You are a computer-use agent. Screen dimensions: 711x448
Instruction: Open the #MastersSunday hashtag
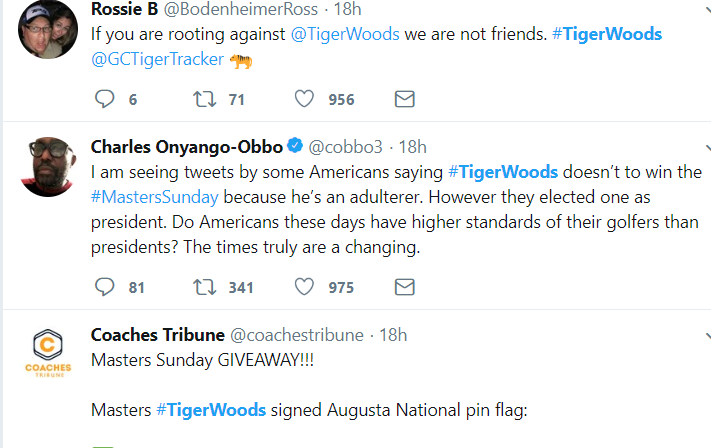click(x=154, y=196)
